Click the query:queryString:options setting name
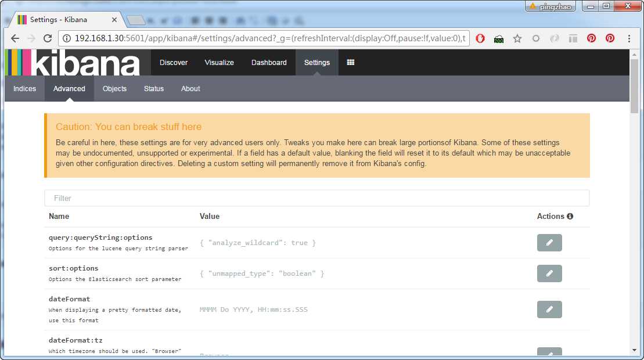This screenshot has width=644, height=360. (100, 237)
